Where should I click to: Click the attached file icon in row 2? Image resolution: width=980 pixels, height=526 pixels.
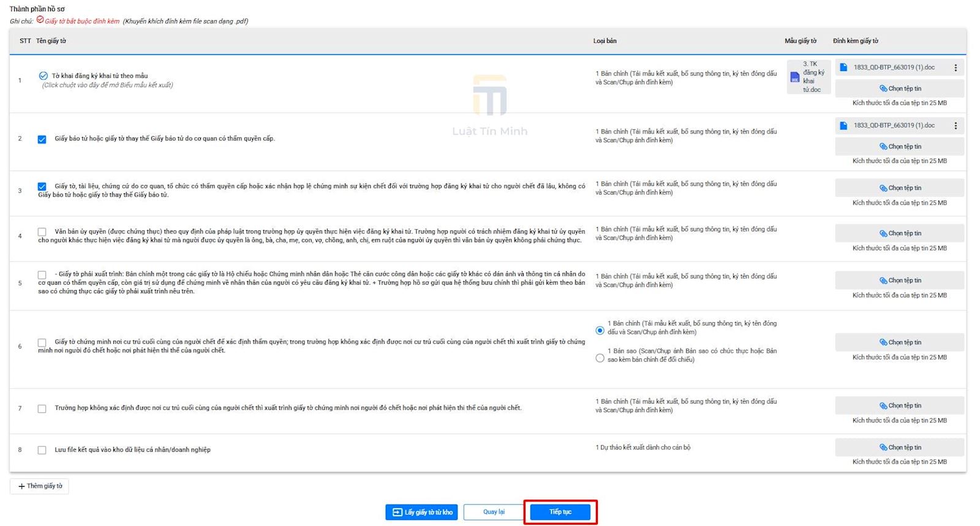(x=843, y=126)
